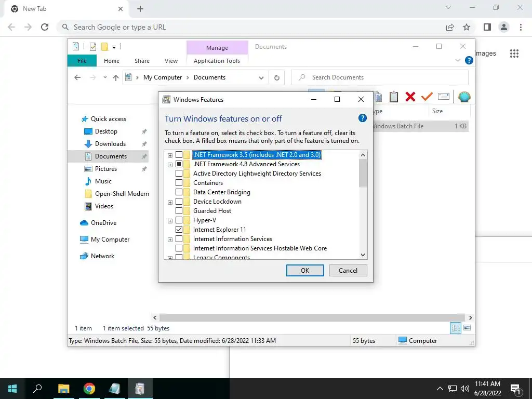Click OK in Windows Features

pos(305,270)
